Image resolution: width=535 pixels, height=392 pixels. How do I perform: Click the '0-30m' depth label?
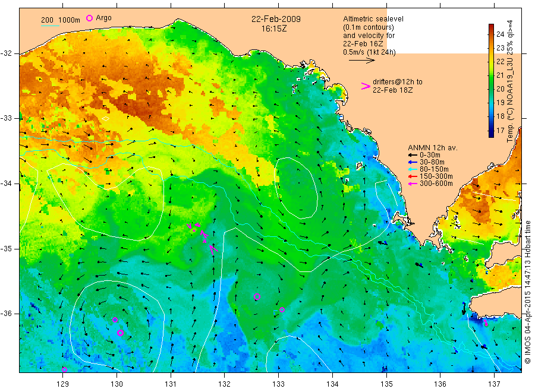(430, 155)
